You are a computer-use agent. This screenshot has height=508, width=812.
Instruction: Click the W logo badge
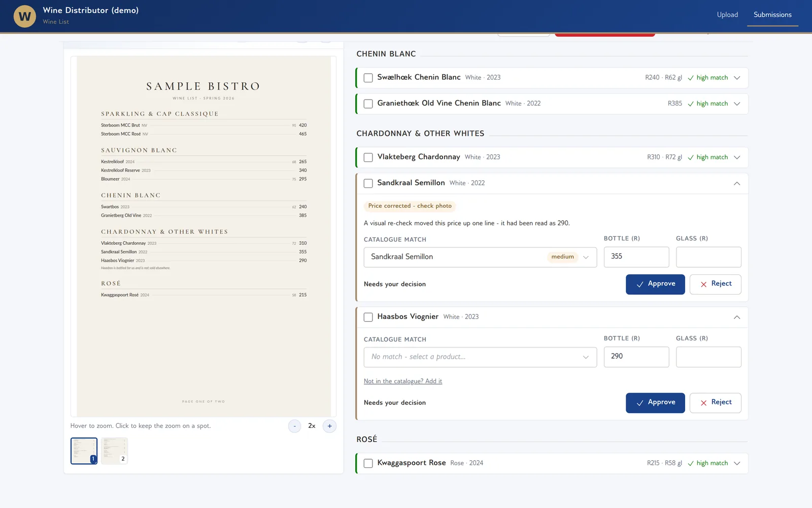click(24, 16)
